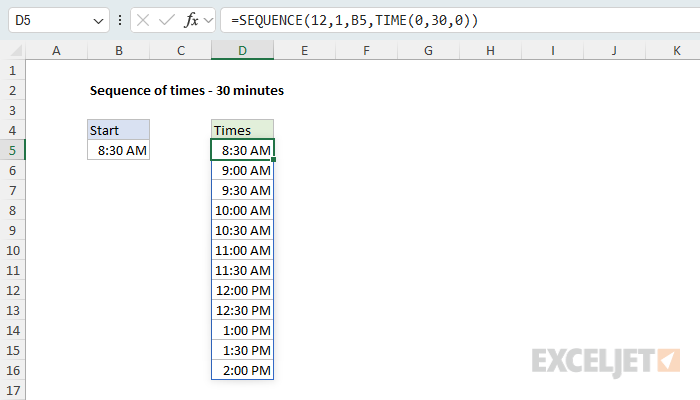Image resolution: width=700 pixels, height=400 pixels.
Task: Click the three-dot handle beside Name Box
Action: pyautogui.click(x=120, y=20)
